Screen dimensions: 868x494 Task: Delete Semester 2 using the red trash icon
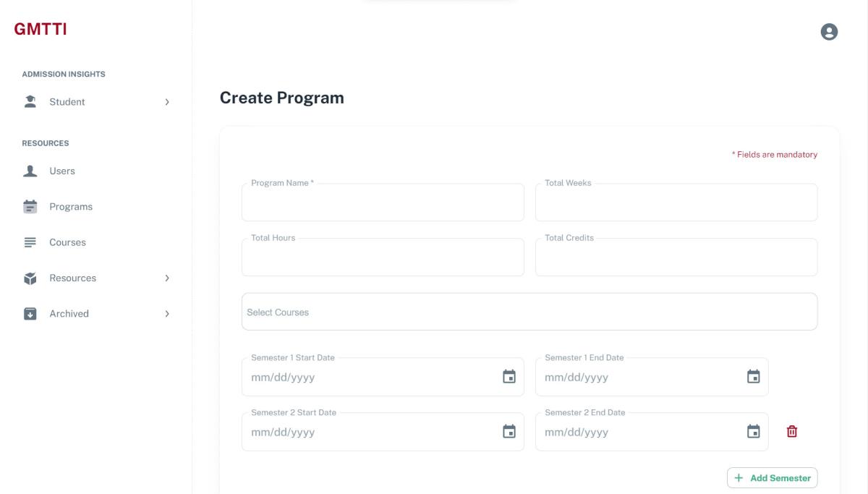[x=792, y=432]
